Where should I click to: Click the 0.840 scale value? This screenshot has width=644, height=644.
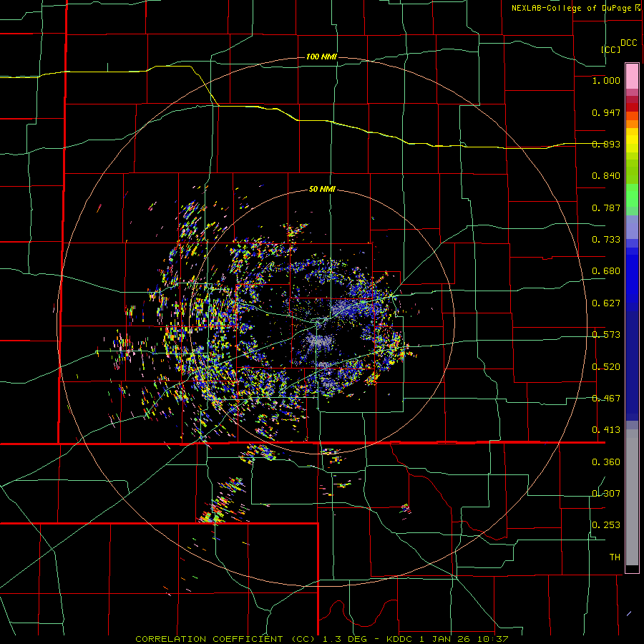(606, 176)
